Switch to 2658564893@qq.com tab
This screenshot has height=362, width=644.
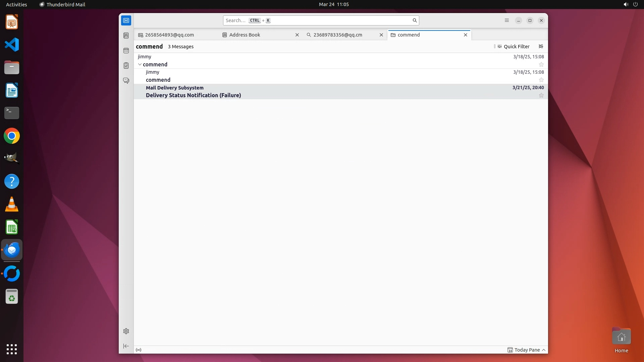click(169, 35)
